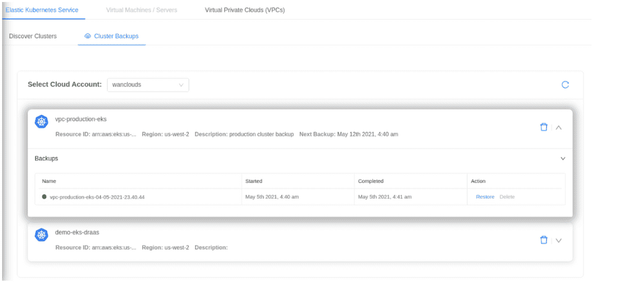Open Virtual Private Clouds (VPCs) tab
The image size is (644, 290).
click(x=245, y=10)
